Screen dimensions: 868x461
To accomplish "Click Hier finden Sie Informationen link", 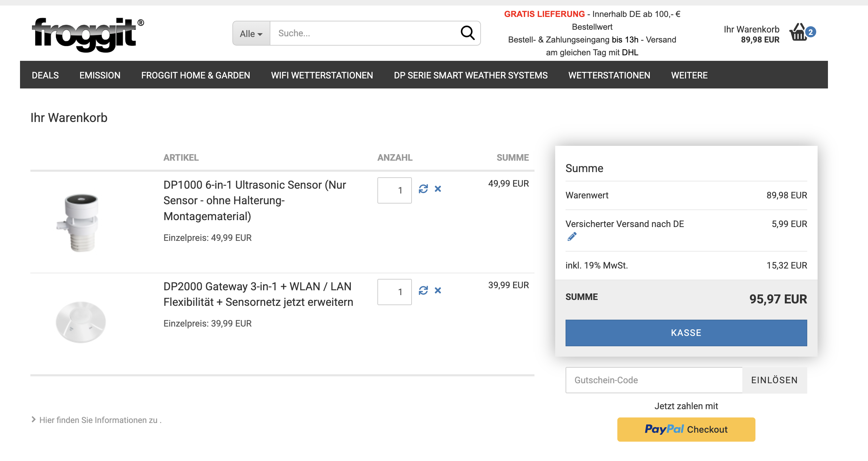I will (x=100, y=420).
